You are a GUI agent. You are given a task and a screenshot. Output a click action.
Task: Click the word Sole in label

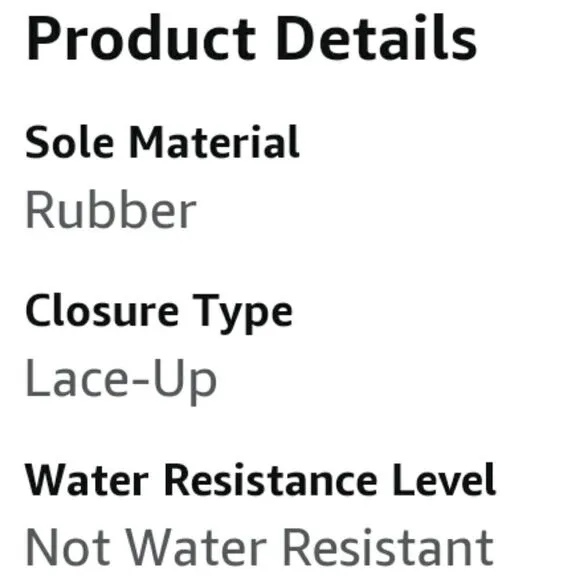tap(69, 142)
